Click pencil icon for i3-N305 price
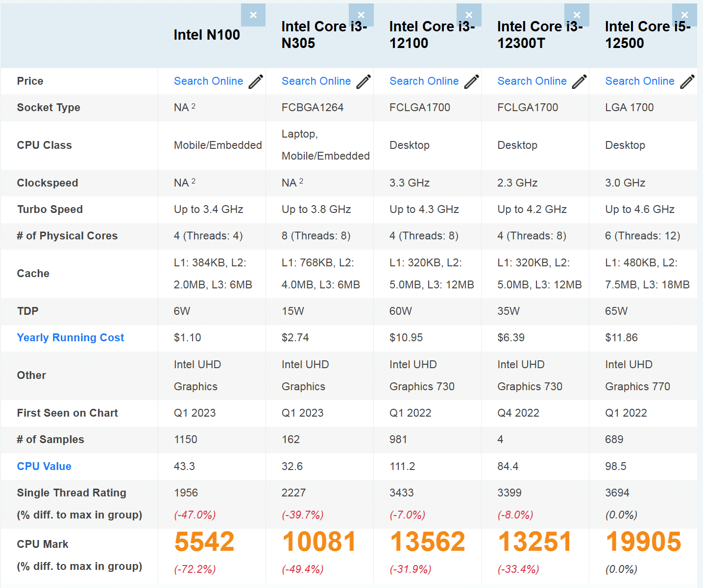 [x=364, y=82]
